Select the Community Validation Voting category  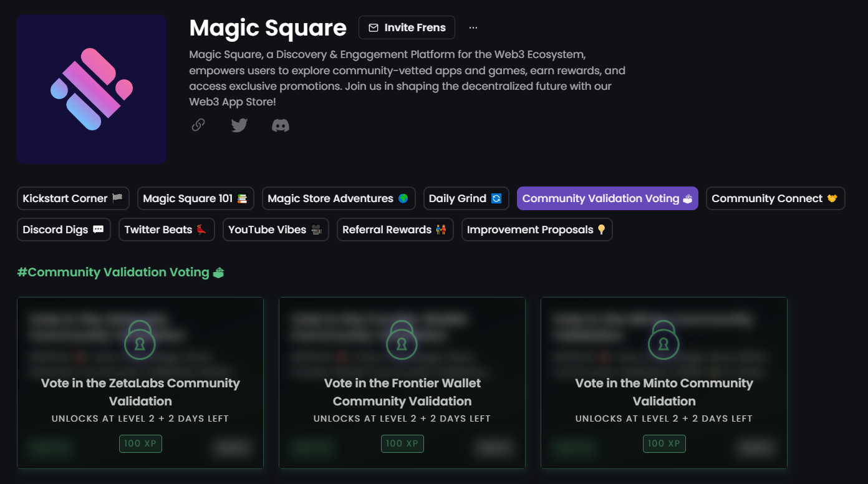607,198
